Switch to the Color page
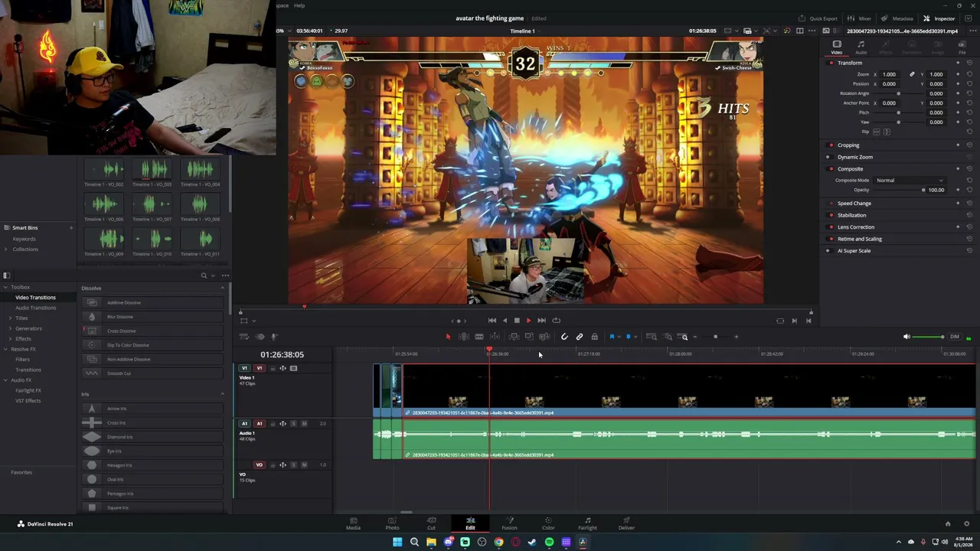 [548, 523]
